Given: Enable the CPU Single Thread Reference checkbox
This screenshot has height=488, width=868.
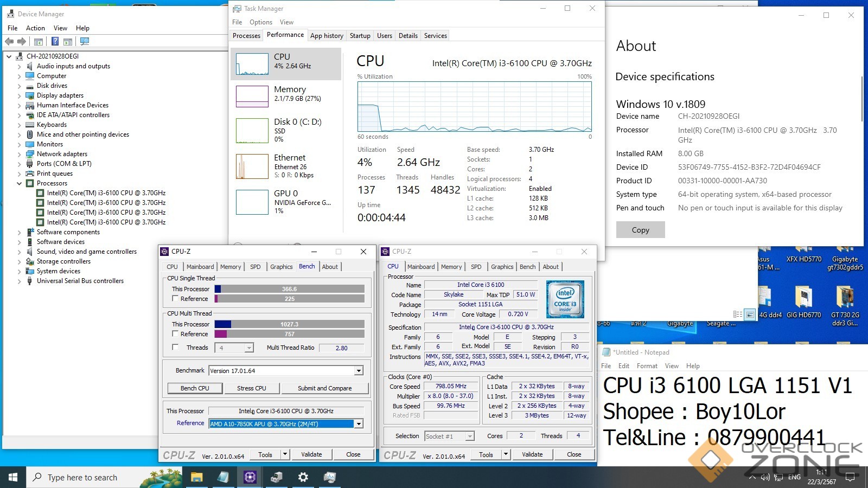Looking at the screenshot, I should (x=175, y=298).
